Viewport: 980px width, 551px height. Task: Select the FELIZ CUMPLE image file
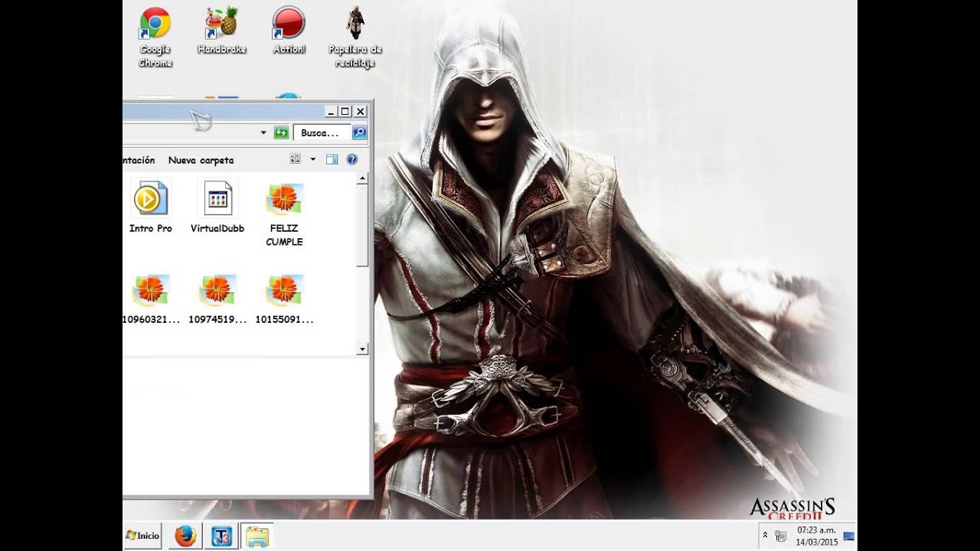coord(284,215)
